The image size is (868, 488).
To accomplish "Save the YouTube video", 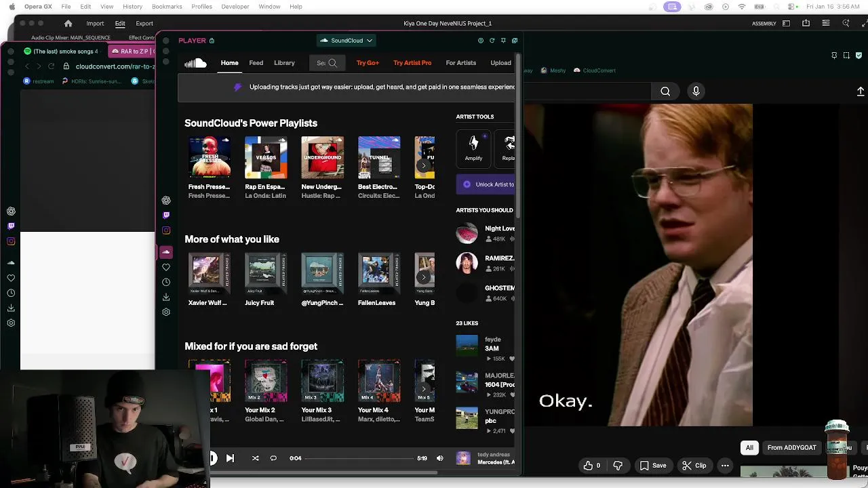I will coord(652,466).
